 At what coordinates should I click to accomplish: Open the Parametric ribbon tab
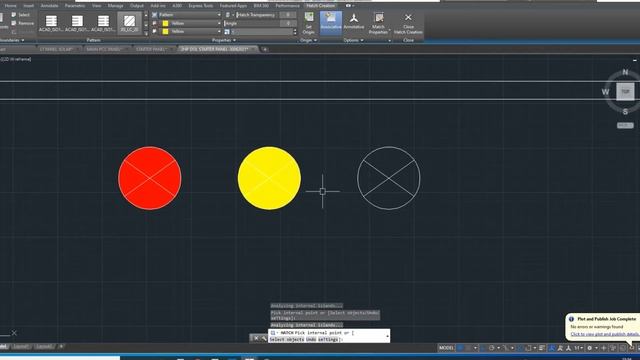75,6
